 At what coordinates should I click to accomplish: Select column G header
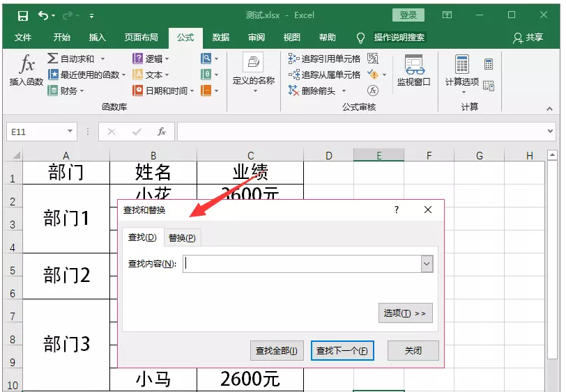point(480,156)
